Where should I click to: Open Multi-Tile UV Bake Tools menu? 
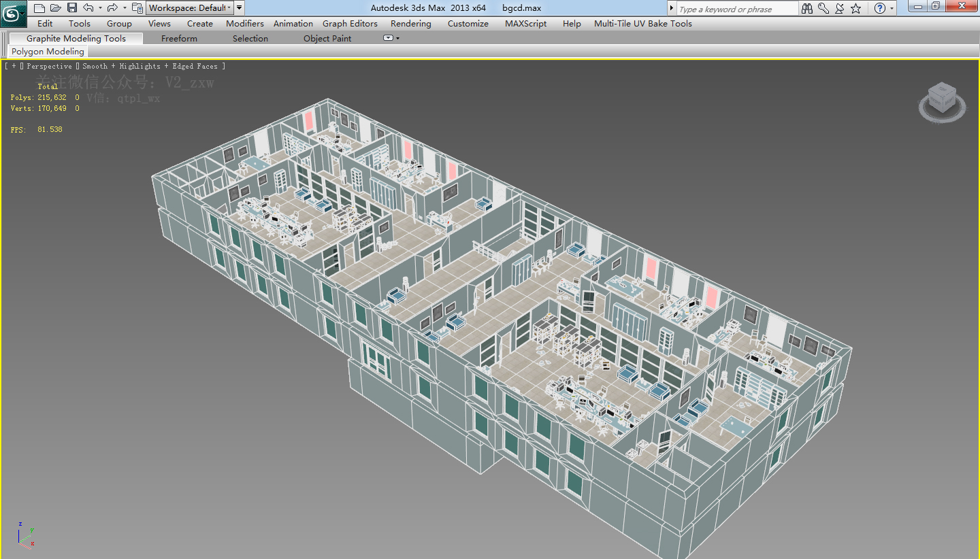tap(643, 23)
